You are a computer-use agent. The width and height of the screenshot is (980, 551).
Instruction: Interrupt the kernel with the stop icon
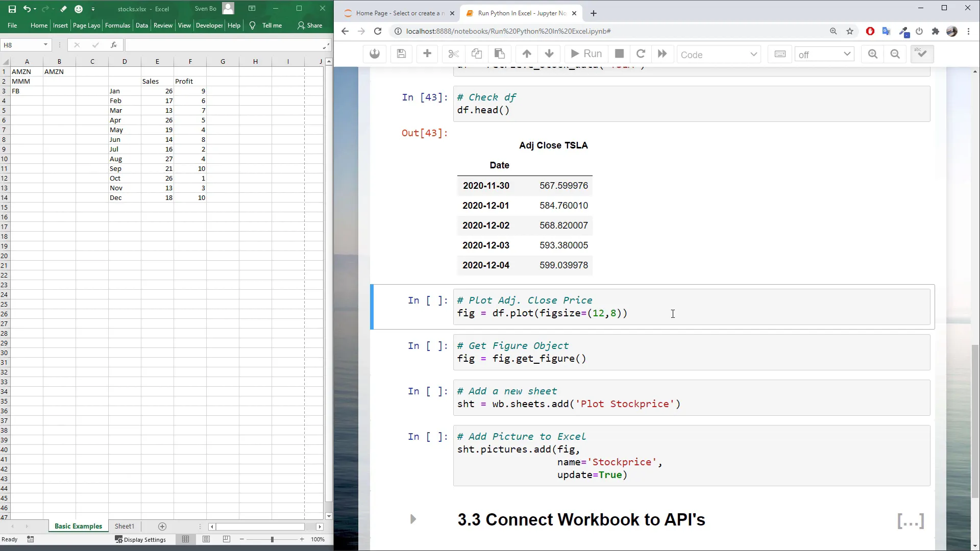coord(619,54)
